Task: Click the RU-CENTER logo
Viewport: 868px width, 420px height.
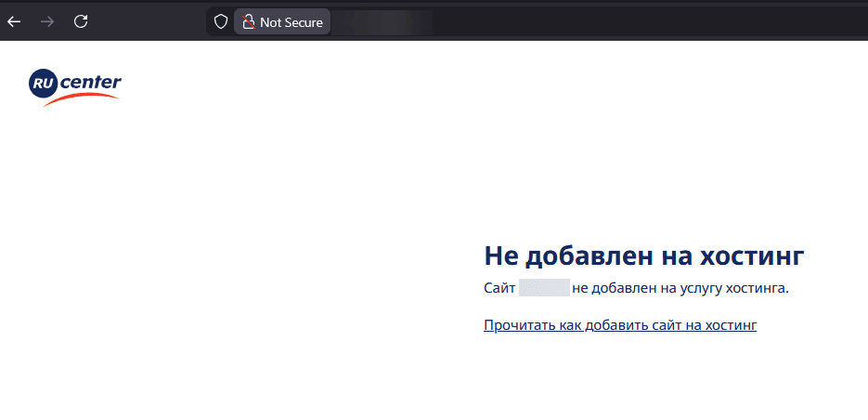Action: click(75, 87)
